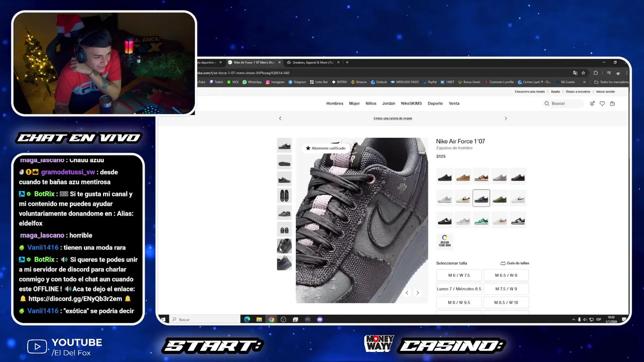Click the Design Your Own option
Image resolution: width=644 pixels, height=362 pixels.
click(445, 241)
